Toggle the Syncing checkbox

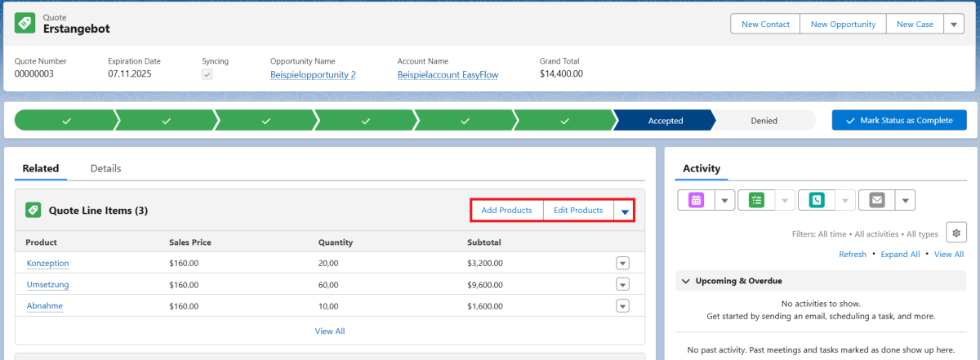pyautogui.click(x=207, y=74)
